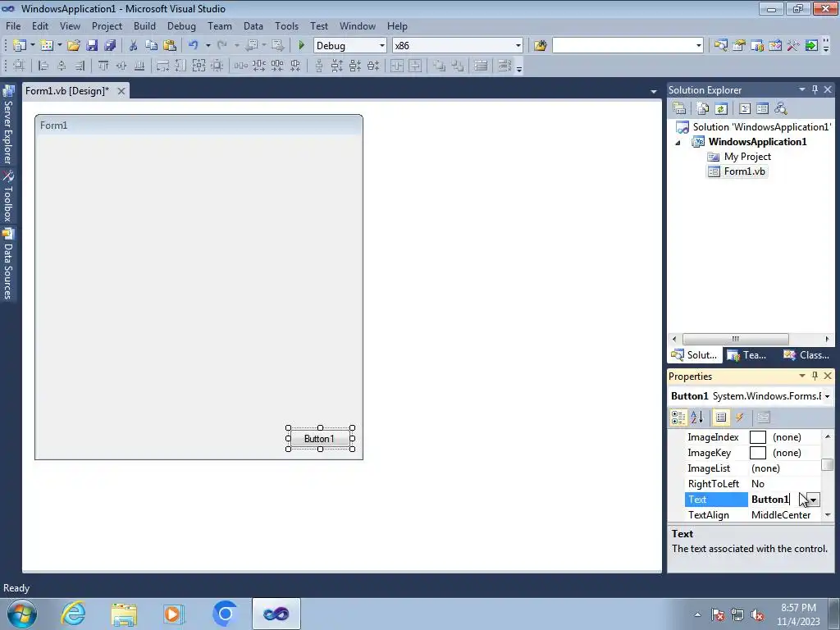Click the Find in Files icon
Image resolution: width=840 pixels, height=630 pixels.
(x=540, y=46)
